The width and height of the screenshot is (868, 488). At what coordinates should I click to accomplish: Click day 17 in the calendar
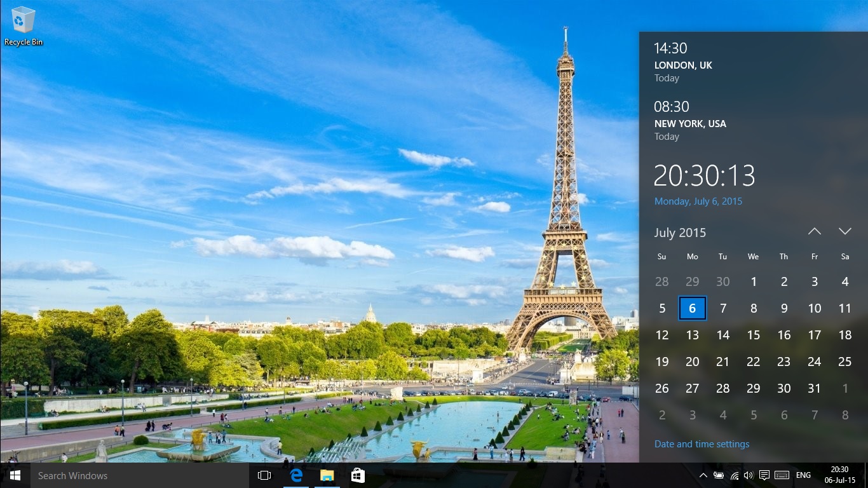tap(815, 335)
